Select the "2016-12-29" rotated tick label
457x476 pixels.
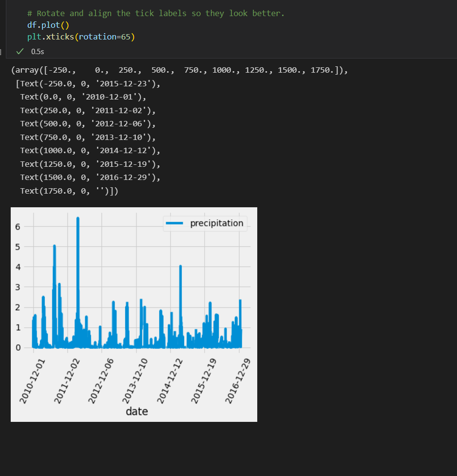pos(238,380)
